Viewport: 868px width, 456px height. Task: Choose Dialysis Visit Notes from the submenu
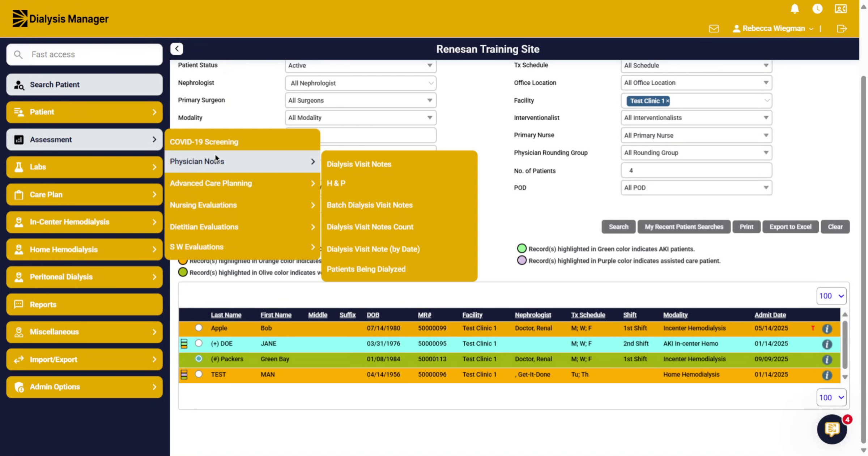coord(359,164)
